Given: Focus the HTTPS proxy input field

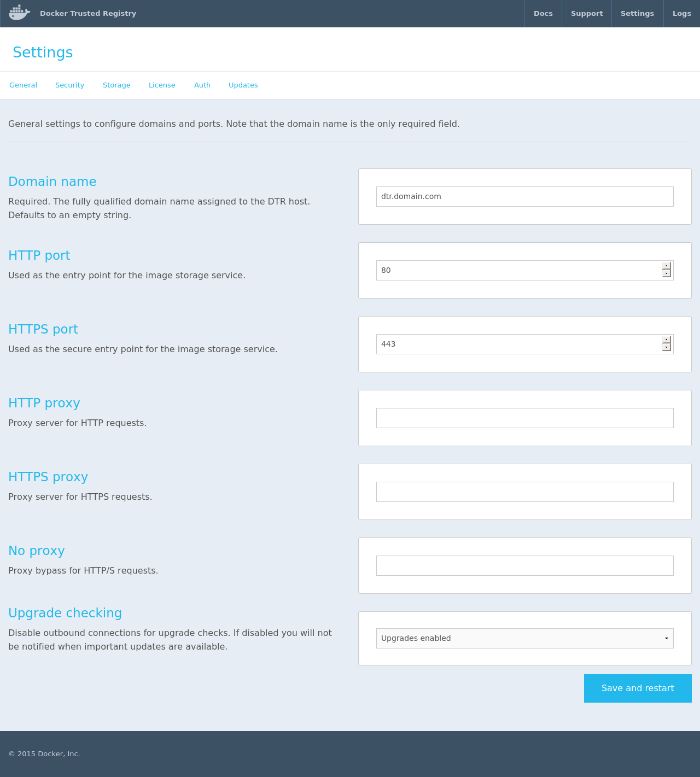Looking at the screenshot, I should (525, 492).
